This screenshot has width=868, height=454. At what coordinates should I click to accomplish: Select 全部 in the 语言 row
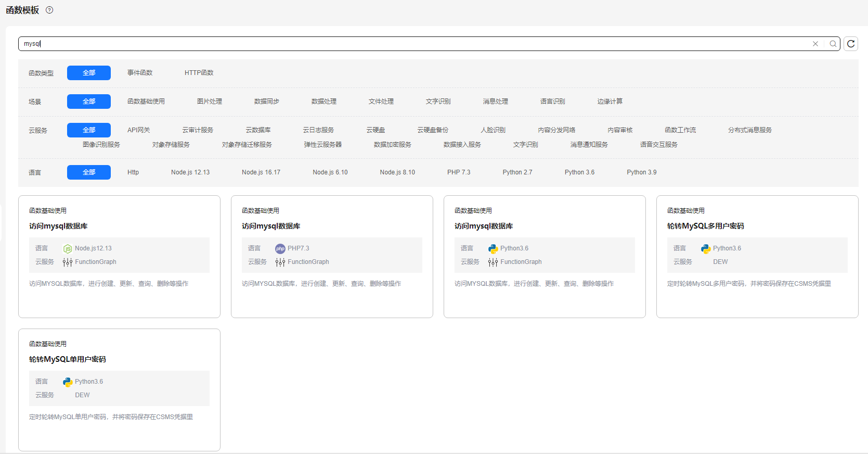(89, 172)
